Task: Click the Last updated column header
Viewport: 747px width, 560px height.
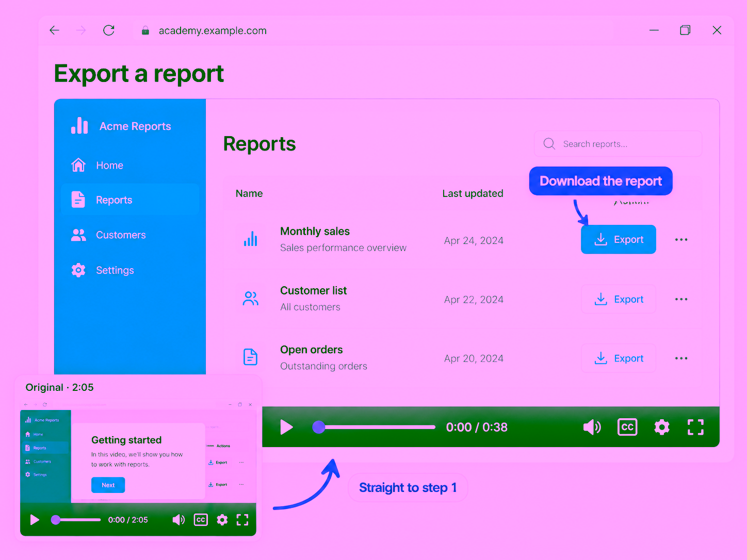Action: click(473, 193)
